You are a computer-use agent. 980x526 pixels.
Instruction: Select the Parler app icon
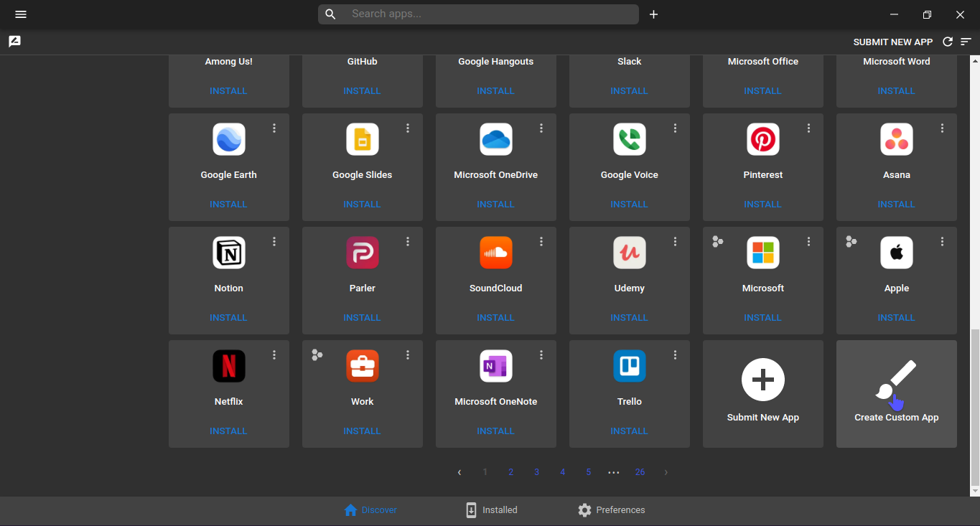click(363, 253)
